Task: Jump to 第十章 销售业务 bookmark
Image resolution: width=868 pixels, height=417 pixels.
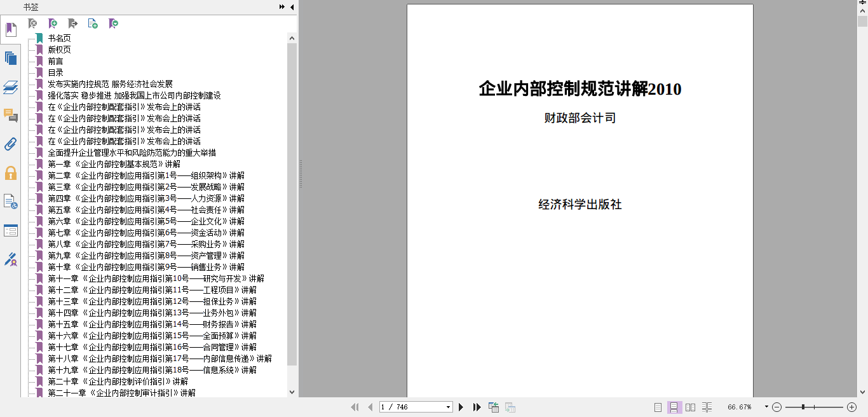Action: [x=146, y=267]
